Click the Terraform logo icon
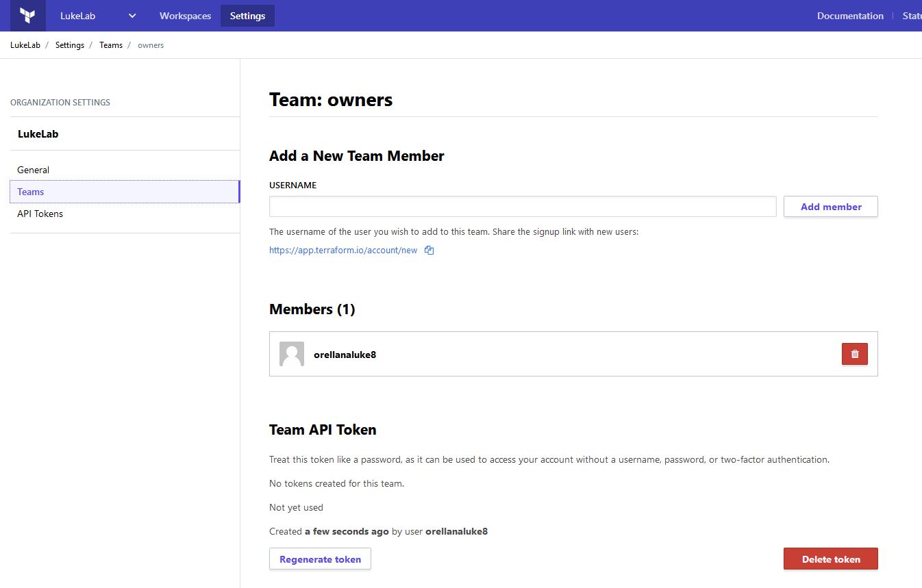Image resolution: width=922 pixels, height=588 pixels. tap(27, 16)
